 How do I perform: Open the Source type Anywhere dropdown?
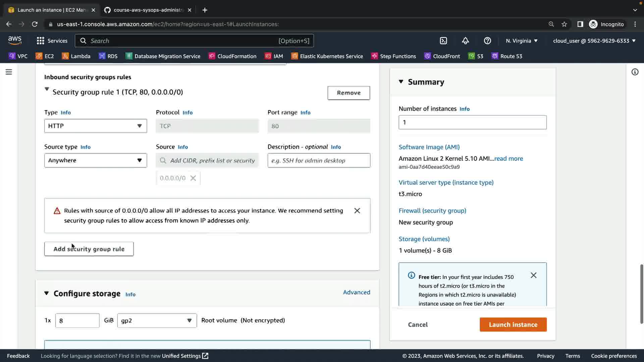click(96, 160)
